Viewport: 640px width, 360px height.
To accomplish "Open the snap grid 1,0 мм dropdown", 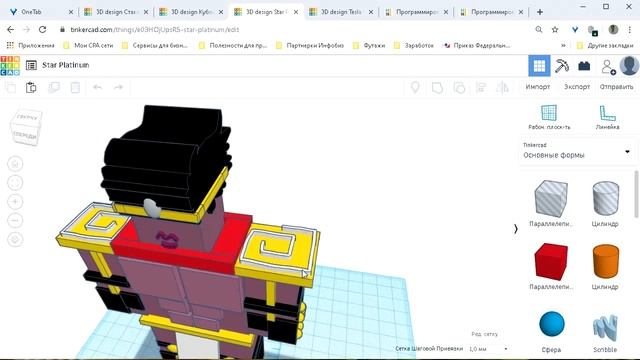I will [x=488, y=349].
